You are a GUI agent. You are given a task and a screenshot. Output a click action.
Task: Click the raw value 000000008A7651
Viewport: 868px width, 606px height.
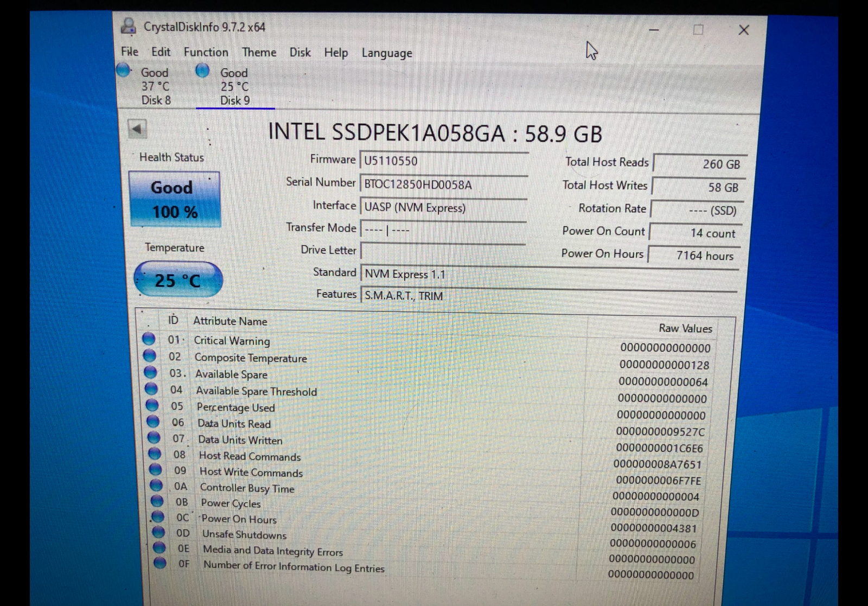pyautogui.click(x=658, y=464)
